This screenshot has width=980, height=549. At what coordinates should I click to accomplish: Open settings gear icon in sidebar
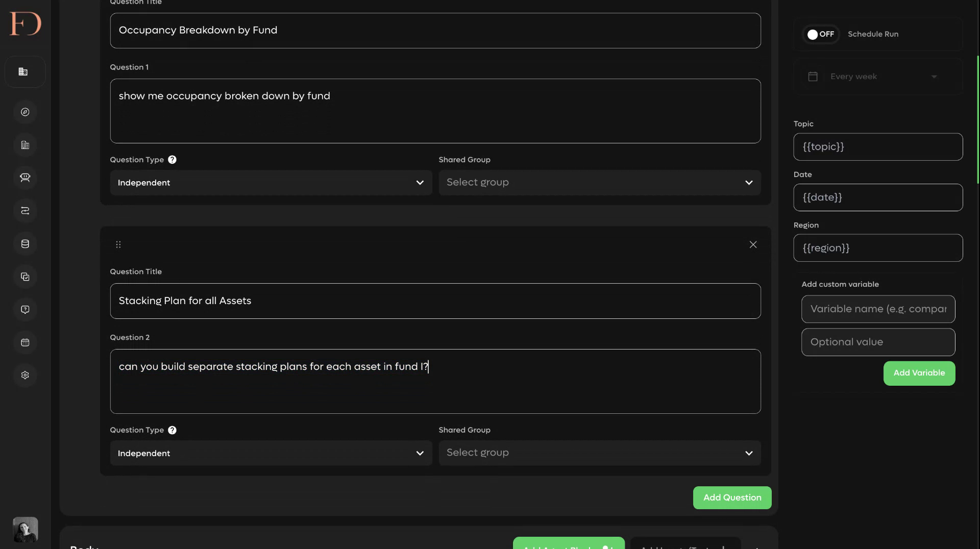click(25, 375)
